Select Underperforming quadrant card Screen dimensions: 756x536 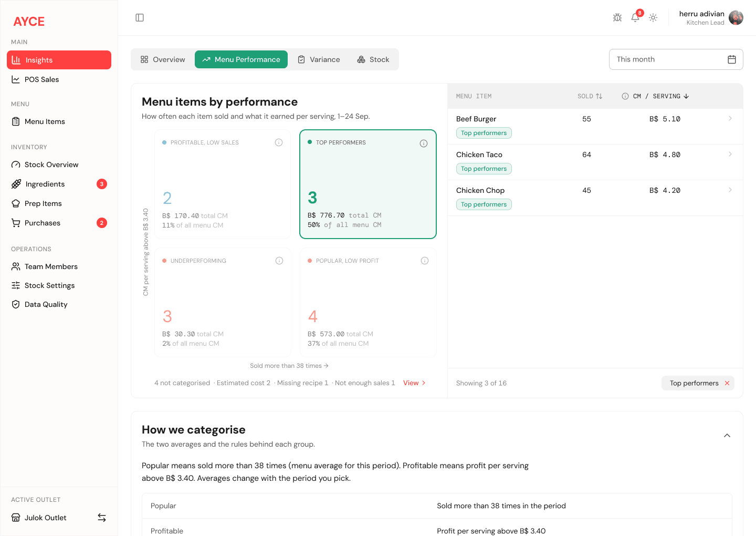(x=223, y=303)
